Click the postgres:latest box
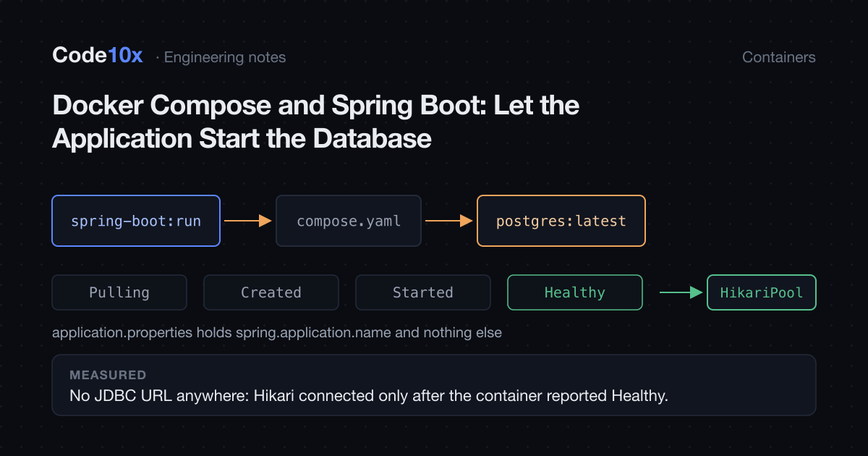Screen dimensions: 868x456 pos(561,221)
